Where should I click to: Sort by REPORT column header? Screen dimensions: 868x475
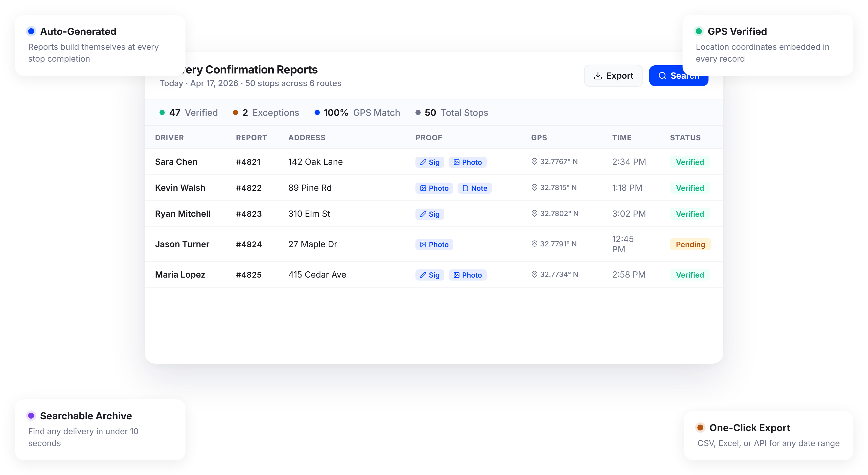pyautogui.click(x=251, y=138)
